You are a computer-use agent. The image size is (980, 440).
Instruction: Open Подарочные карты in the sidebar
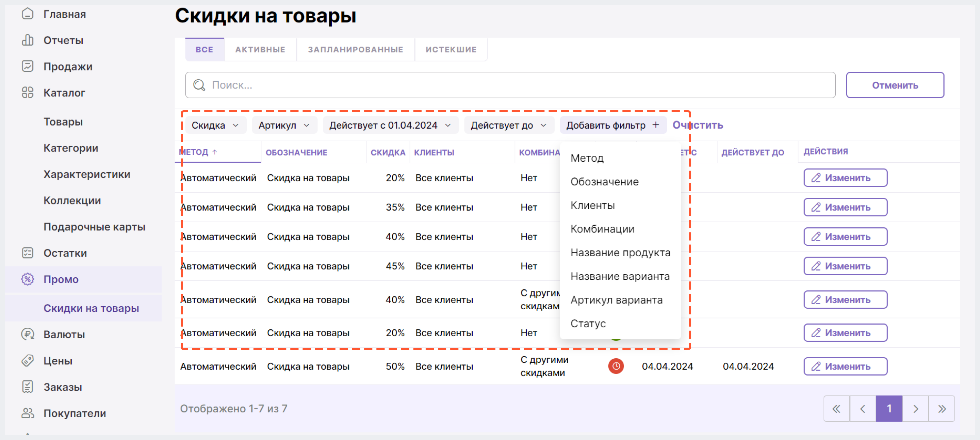pos(94,227)
